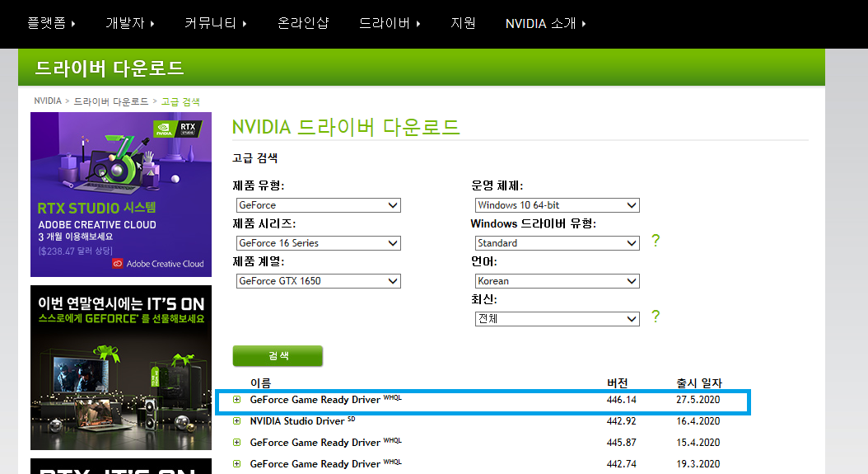Screen dimensions: 868x474
Task: Open the 최신 전체 dropdown
Action: coord(557,319)
